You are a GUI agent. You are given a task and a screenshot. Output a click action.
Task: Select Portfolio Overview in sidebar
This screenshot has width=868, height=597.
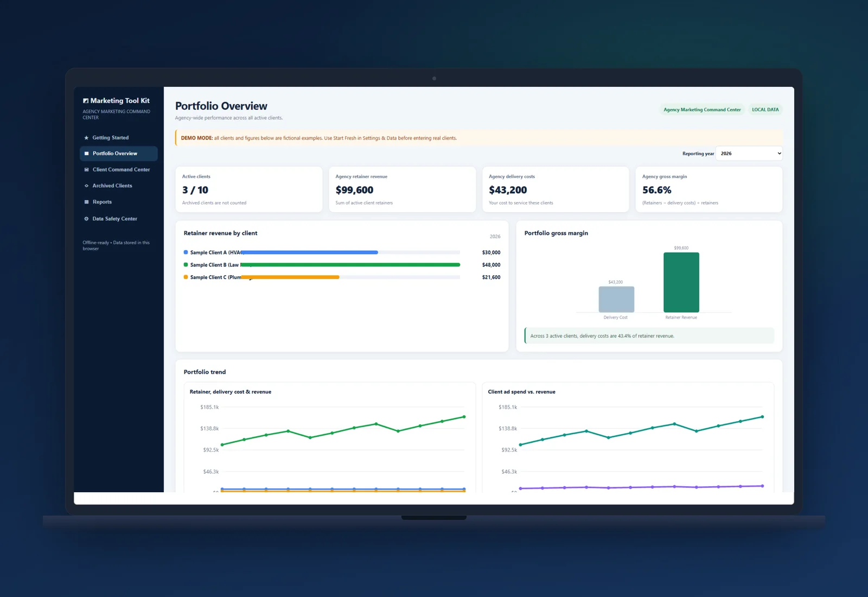(x=119, y=154)
